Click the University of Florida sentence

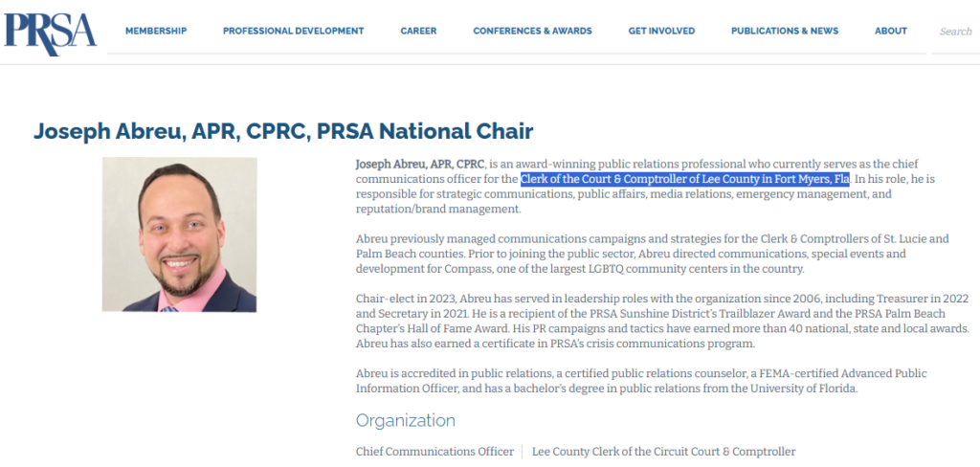coord(641,381)
